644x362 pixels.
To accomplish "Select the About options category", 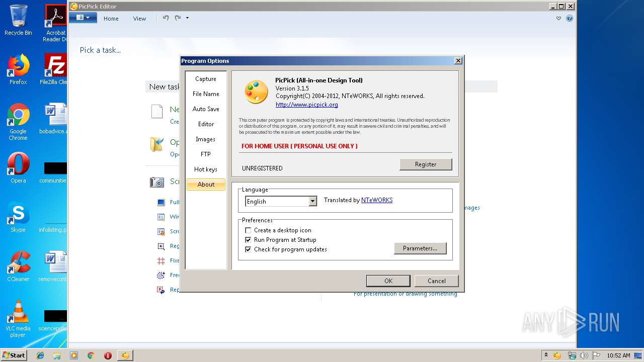I will pyautogui.click(x=206, y=185).
